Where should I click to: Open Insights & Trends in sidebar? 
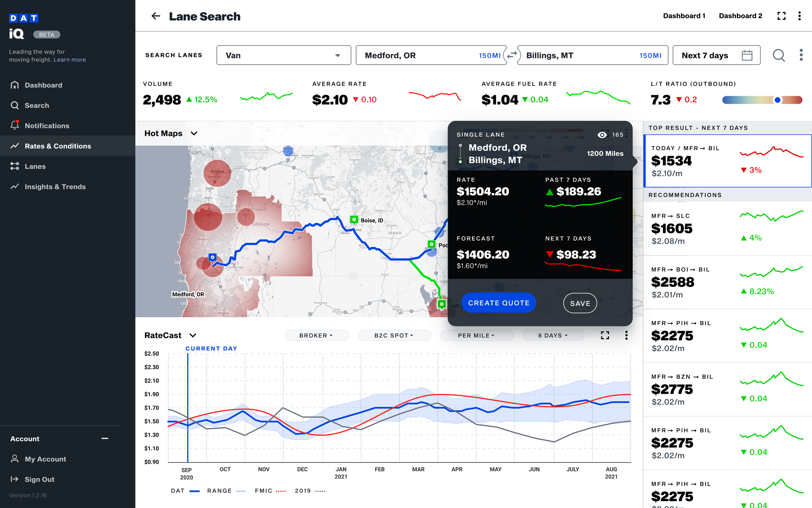pyautogui.click(x=55, y=187)
